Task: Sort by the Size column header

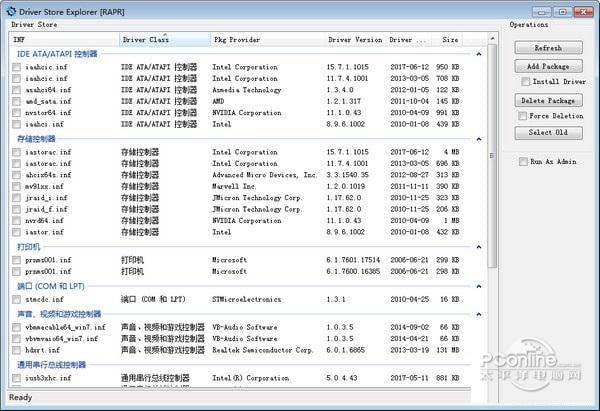Action: (447, 39)
